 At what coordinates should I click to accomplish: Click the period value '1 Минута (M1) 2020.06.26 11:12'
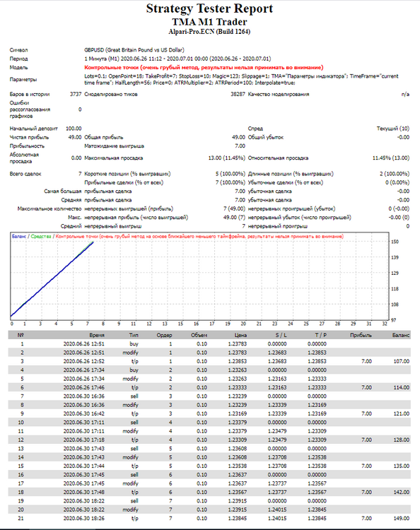click(124, 59)
